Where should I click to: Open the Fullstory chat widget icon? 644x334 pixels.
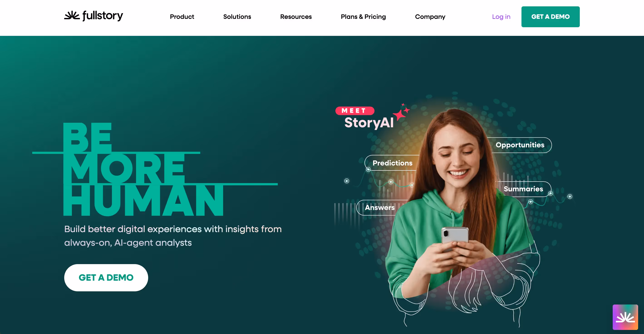click(x=625, y=317)
